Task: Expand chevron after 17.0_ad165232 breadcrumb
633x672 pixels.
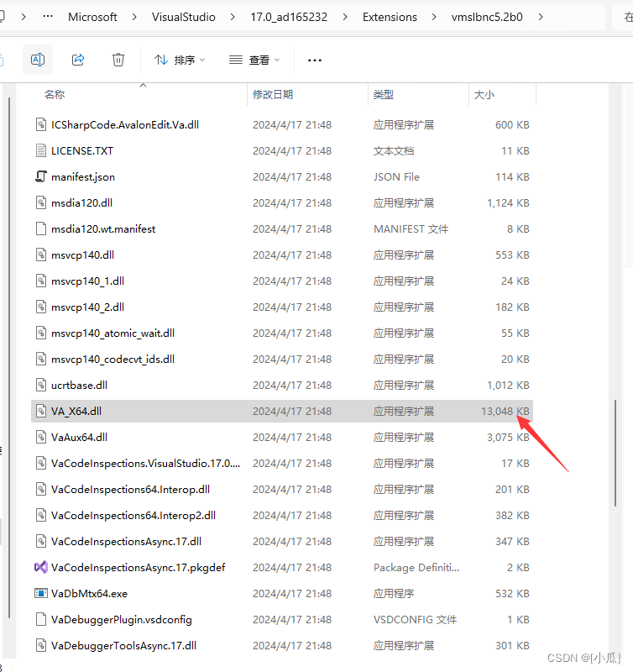Action: 345,17
